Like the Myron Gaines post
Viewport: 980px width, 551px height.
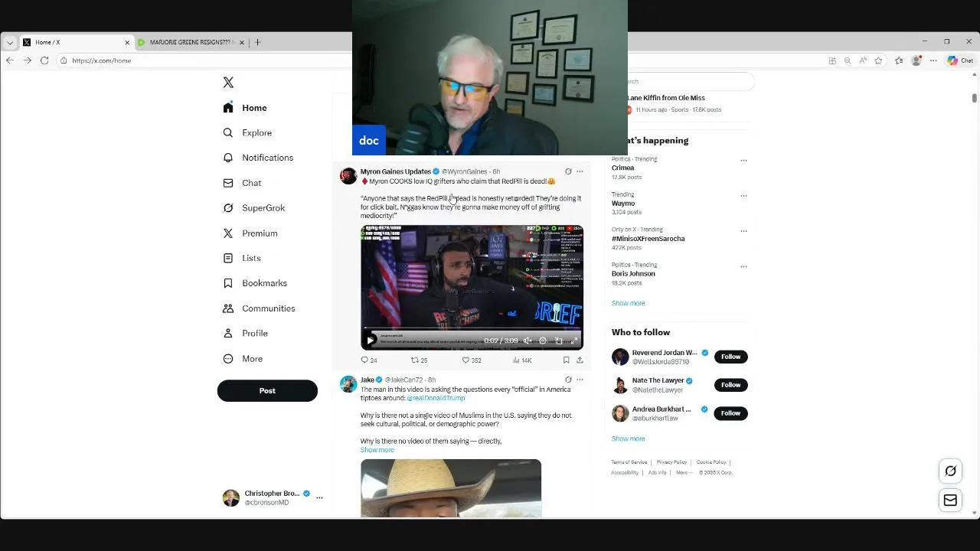472,360
